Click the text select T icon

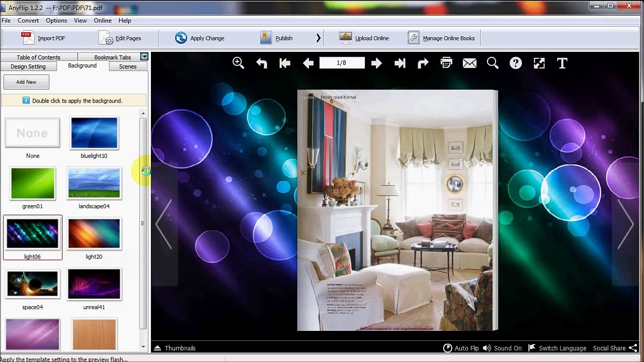click(562, 63)
